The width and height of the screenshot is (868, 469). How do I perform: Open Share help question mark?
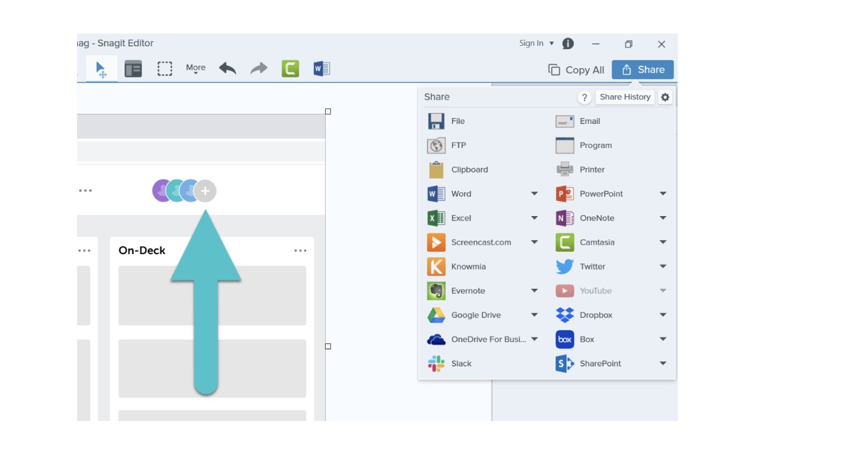[x=584, y=97]
